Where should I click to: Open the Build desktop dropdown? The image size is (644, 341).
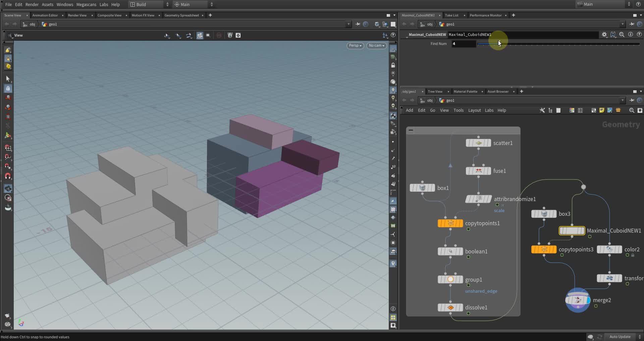tap(148, 4)
